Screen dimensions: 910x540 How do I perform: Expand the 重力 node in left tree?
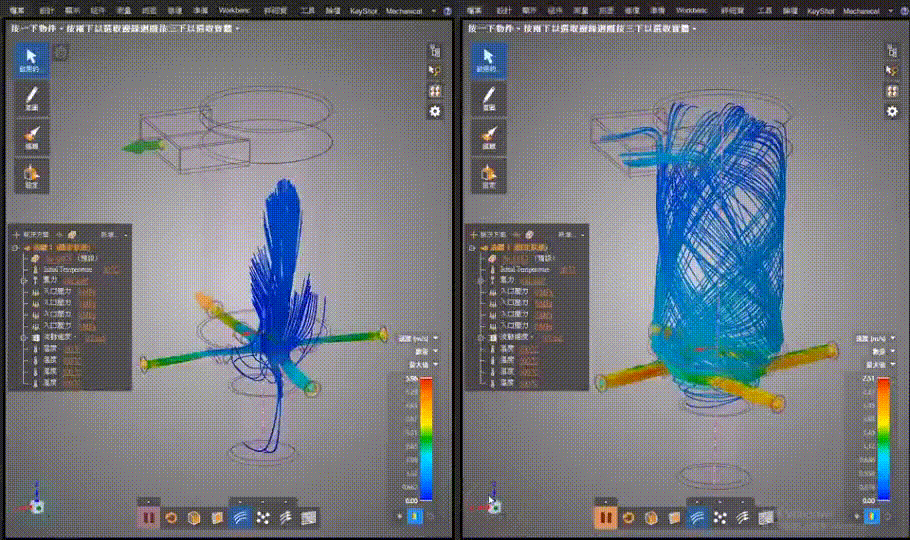coord(23,280)
